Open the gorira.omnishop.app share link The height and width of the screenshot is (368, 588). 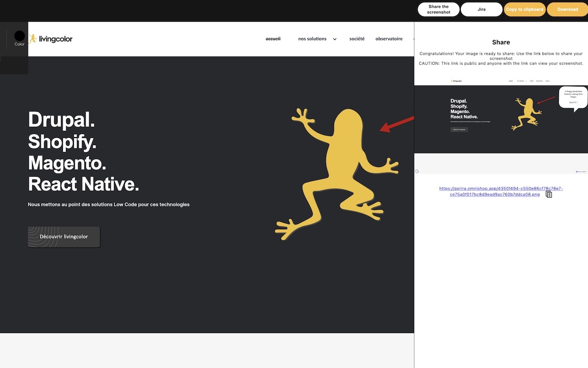point(501,191)
